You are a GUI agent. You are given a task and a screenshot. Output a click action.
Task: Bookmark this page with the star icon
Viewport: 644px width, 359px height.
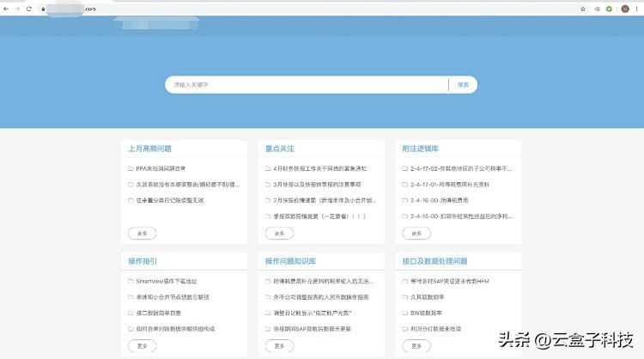pyautogui.click(x=583, y=9)
